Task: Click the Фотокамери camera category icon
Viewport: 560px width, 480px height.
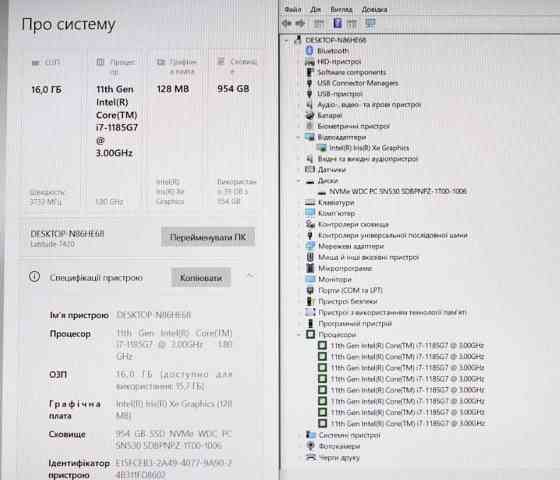Action: point(311,446)
